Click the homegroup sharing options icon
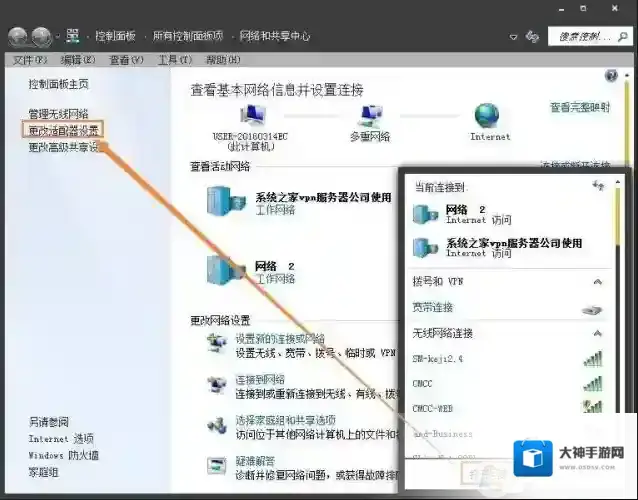This screenshot has width=638, height=500. [216, 425]
